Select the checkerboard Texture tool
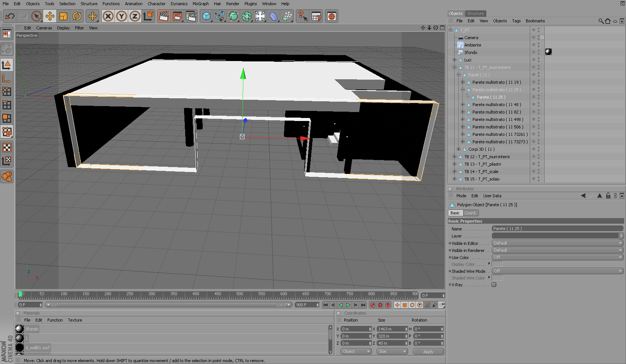The width and height of the screenshot is (626, 364). coord(7,148)
